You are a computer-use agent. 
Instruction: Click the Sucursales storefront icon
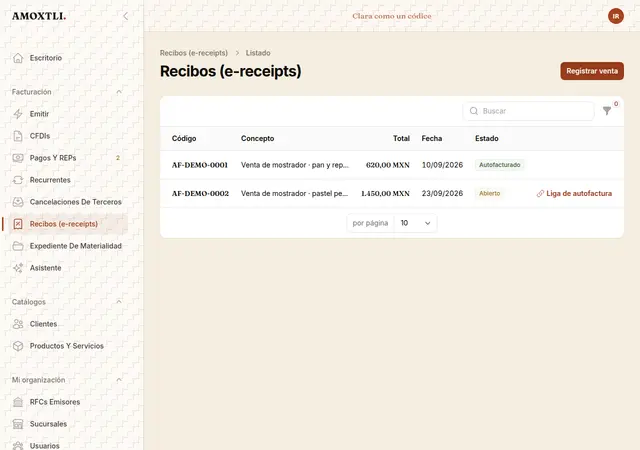tap(18, 424)
